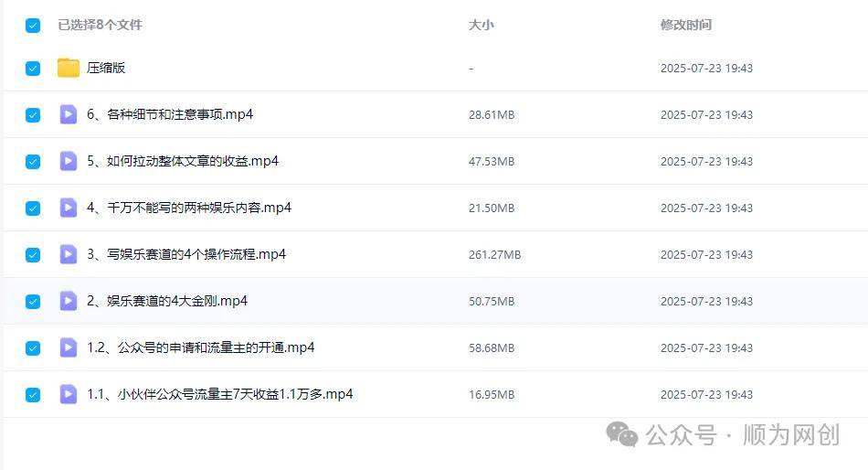Screen dimensions: 868x470
Task: Click the 已选择8个文件 header label
Action: [101, 25]
